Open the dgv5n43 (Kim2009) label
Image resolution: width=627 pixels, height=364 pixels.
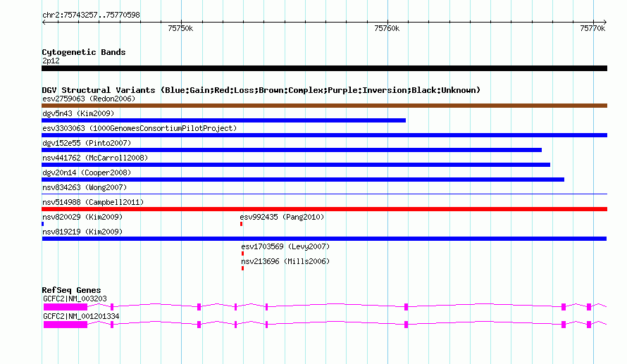click(78, 113)
